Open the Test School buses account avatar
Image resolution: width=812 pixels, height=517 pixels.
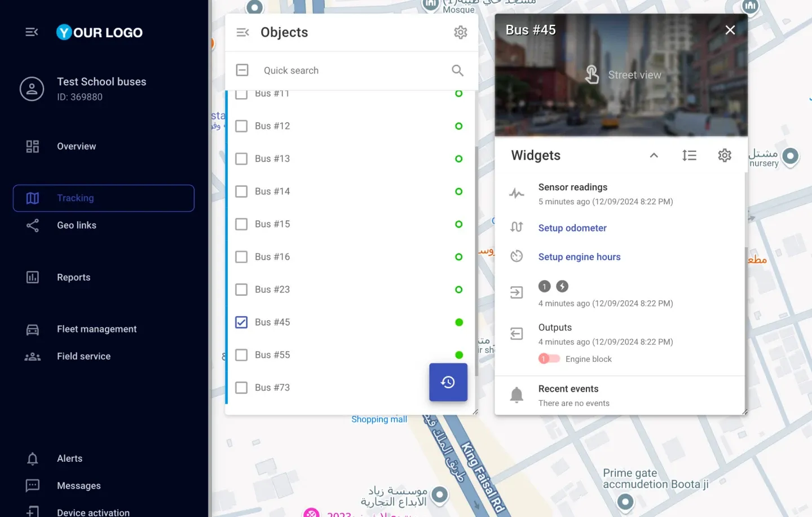pyautogui.click(x=32, y=89)
